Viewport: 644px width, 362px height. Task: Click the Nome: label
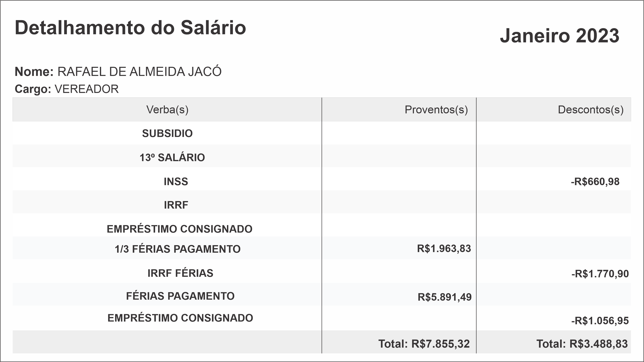coord(34,72)
